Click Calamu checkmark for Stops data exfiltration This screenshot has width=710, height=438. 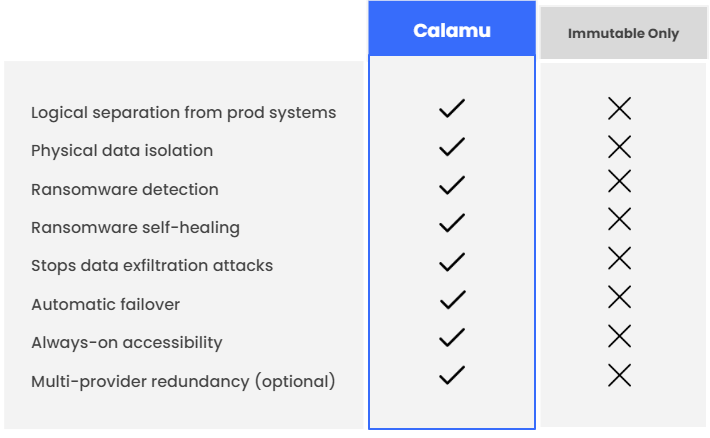pyautogui.click(x=452, y=261)
